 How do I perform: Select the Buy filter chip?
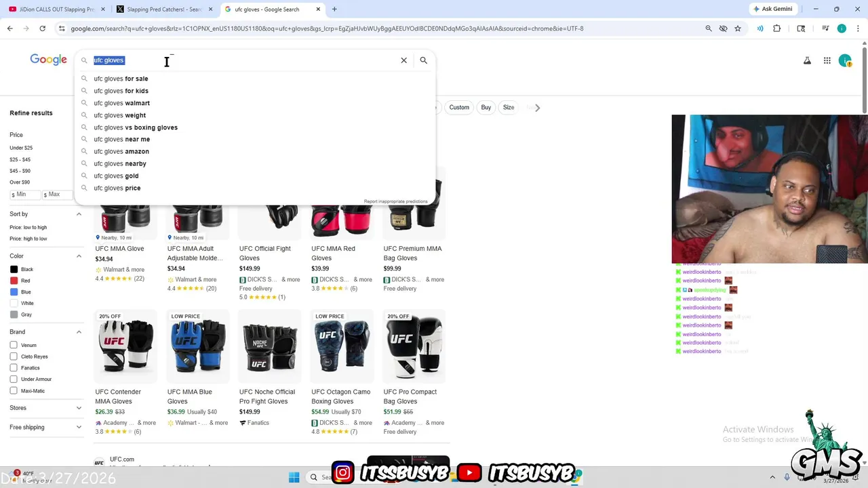coord(486,107)
